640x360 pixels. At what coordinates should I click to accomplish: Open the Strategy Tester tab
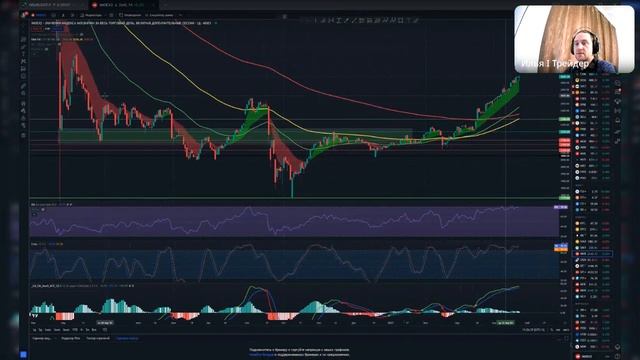(x=98, y=338)
